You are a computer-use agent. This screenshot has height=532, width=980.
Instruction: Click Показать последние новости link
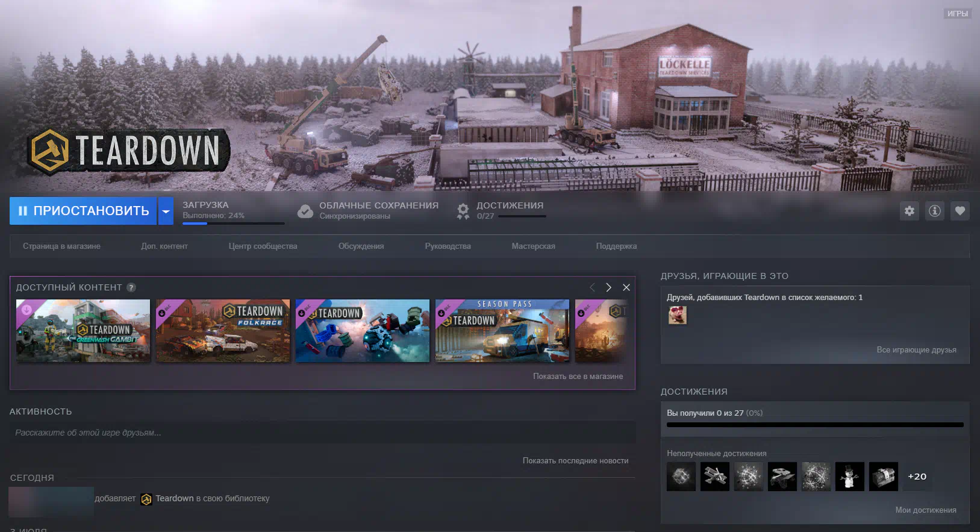pyautogui.click(x=575, y=461)
